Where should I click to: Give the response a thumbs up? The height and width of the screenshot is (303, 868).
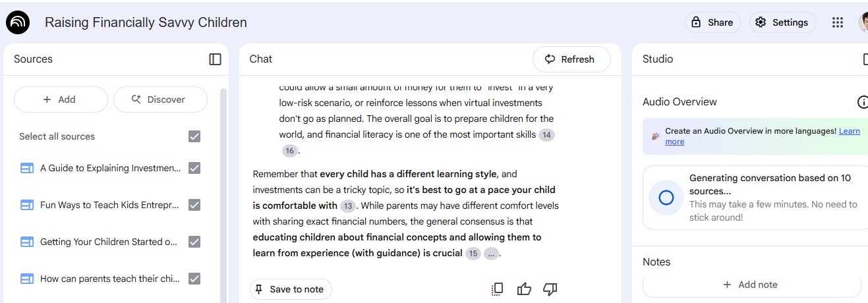[524, 289]
